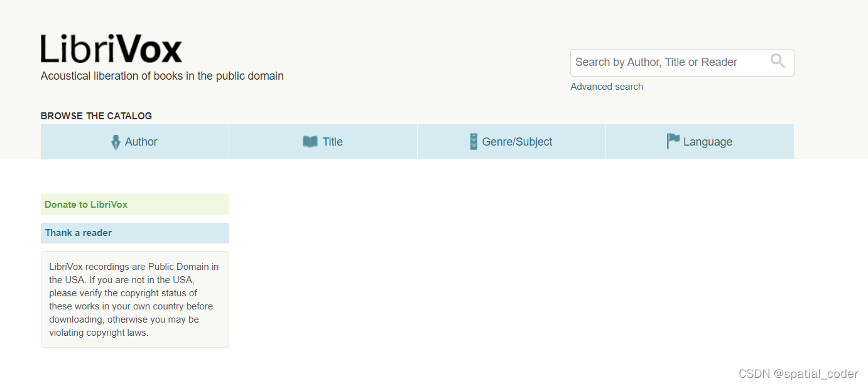The height and width of the screenshot is (386, 868).
Task: Click the pen nib Author icon
Action: [116, 142]
